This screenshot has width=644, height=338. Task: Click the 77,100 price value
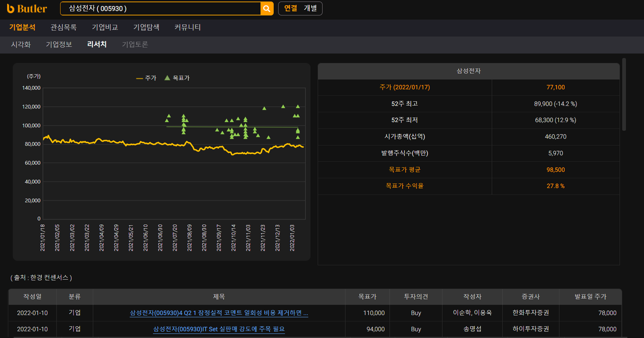tap(555, 87)
